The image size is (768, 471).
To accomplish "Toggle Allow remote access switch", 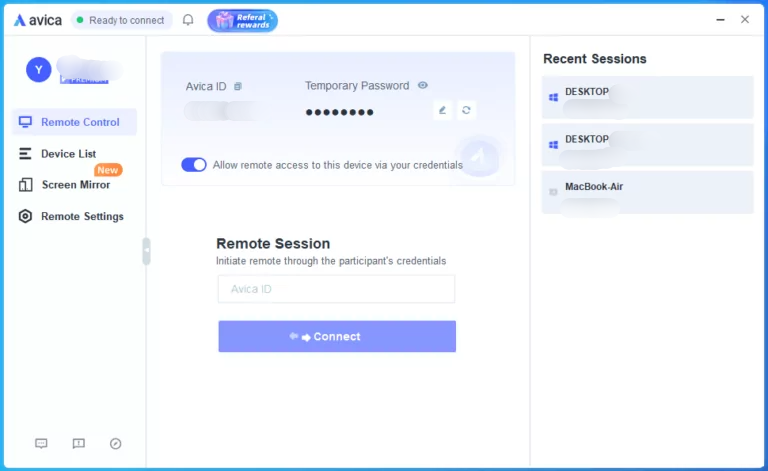I will click(194, 165).
